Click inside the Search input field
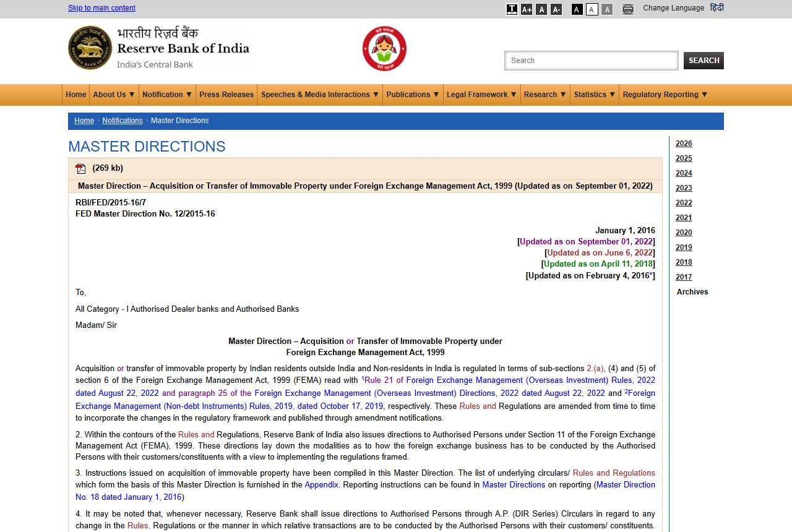 pos(592,61)
